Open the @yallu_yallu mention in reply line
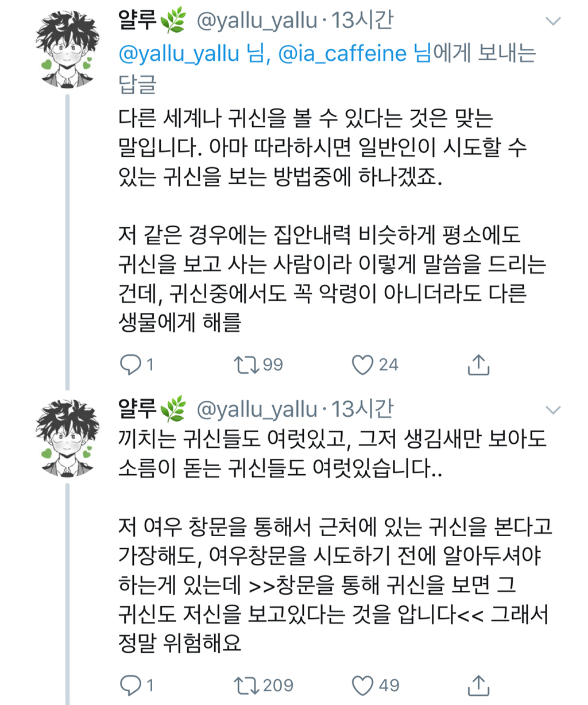The image size is (588, 705). pos(179,53)
